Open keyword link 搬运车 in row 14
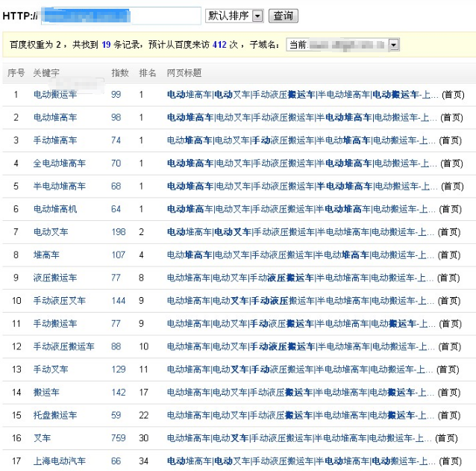Image resolution: width=476 pixels, height=471 pixels. tap(46, 393)
